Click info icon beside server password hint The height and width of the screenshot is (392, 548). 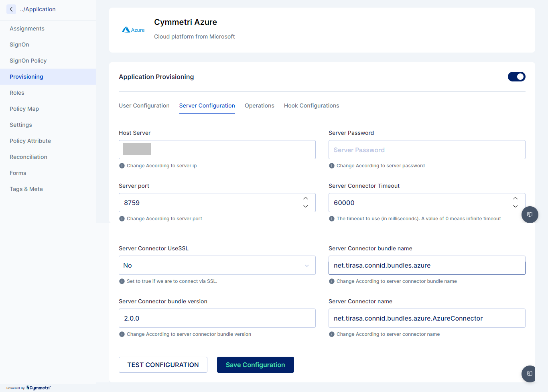coord(332,166)
